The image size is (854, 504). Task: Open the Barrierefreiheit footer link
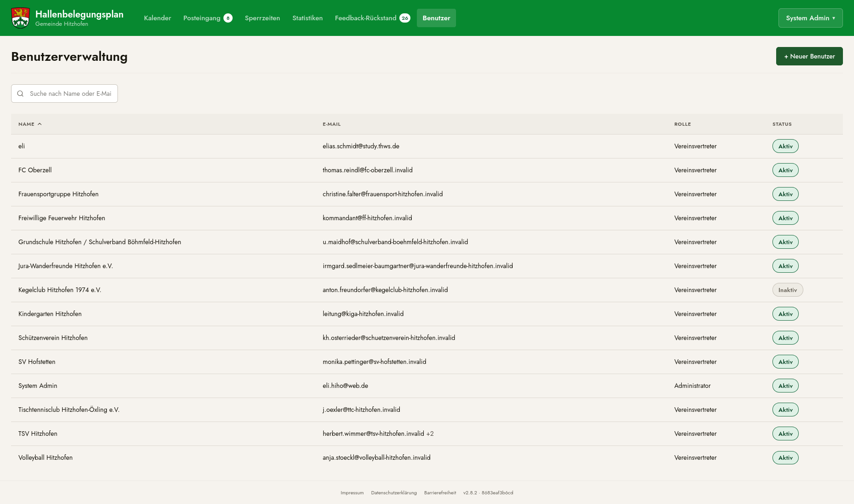(440, 492)
